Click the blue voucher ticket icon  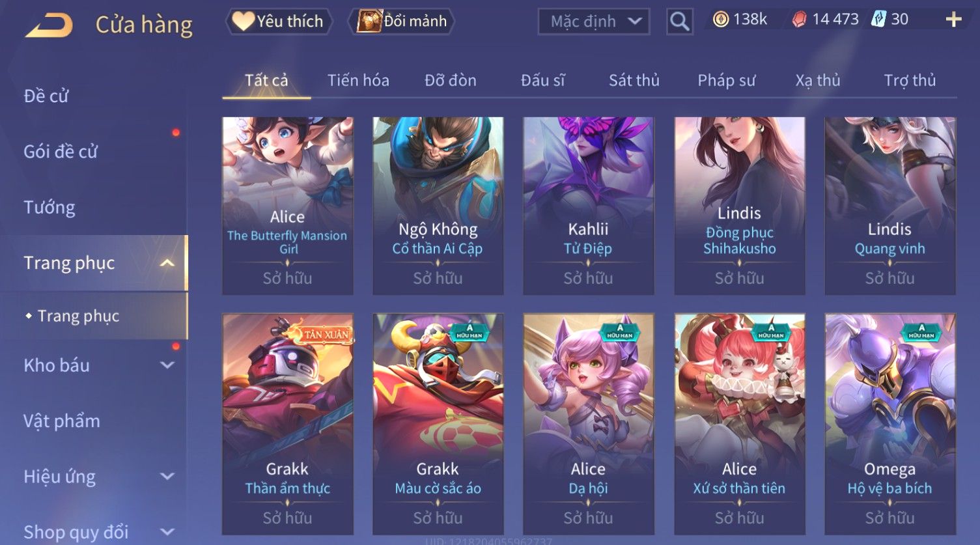coord(879,20)
